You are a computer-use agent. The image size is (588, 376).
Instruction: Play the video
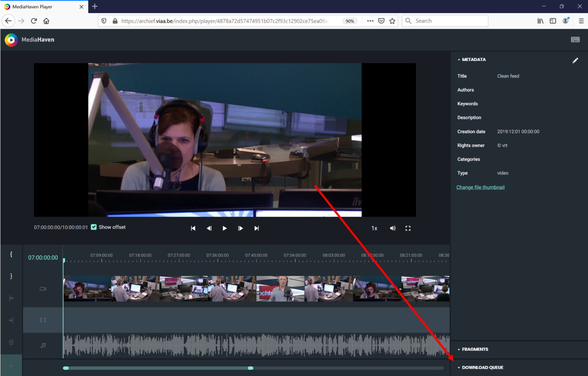pos(225,228)
